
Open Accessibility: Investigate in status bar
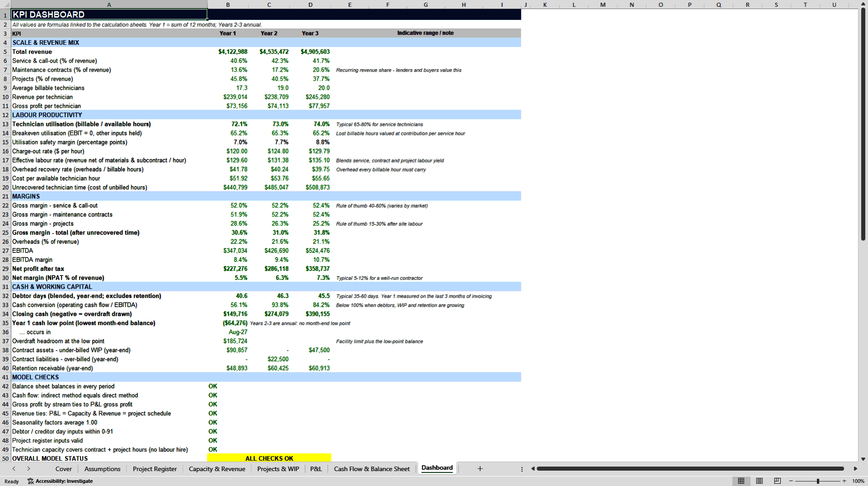click(60, 481)
